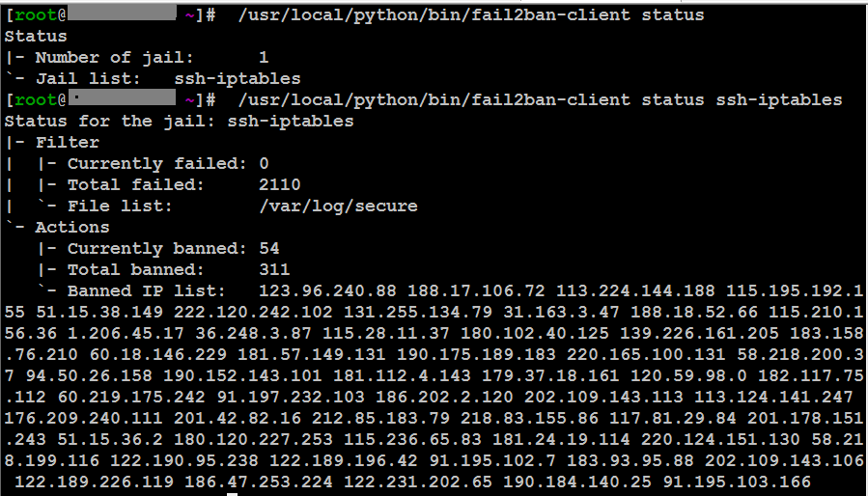Image resolution: width=868 pixels, height=496 pixels.
Task: Click banned IP 180.102.40.125
Action: [x=534, y=333]
